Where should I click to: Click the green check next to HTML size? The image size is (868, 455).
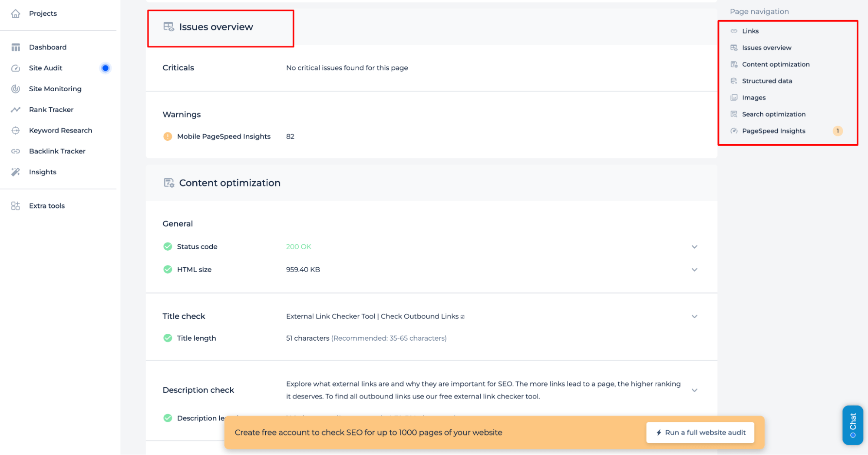click(168, 270)
